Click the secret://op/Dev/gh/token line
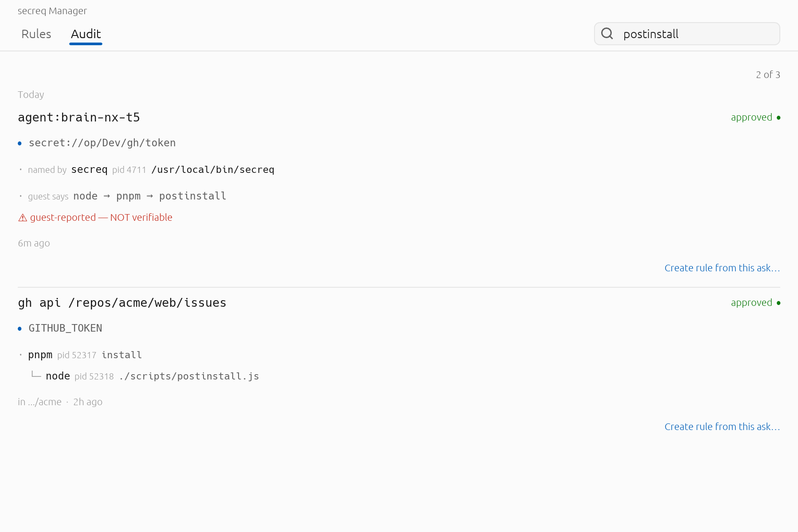 [x=102, y=143]
